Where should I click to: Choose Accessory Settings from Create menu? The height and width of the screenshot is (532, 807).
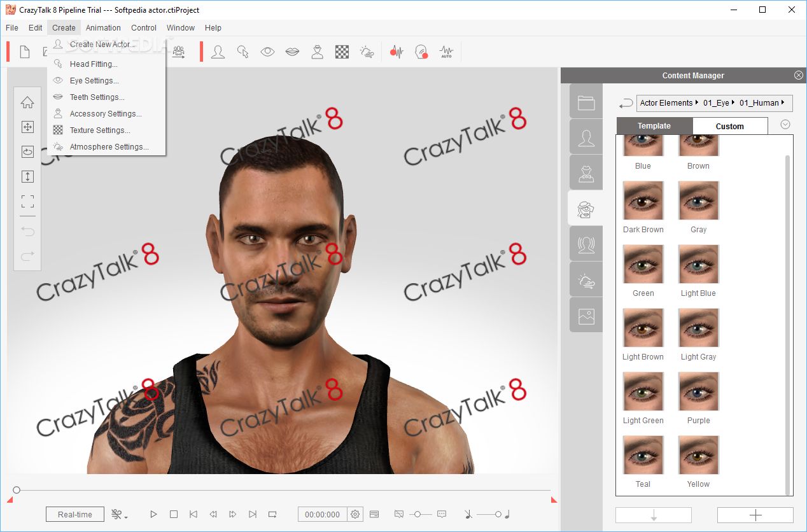[106, 113]
